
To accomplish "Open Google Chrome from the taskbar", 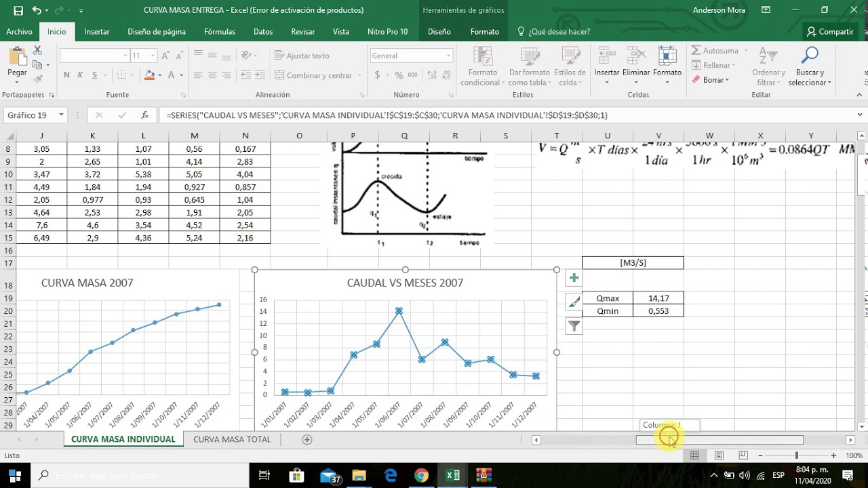I will (421, 475).
